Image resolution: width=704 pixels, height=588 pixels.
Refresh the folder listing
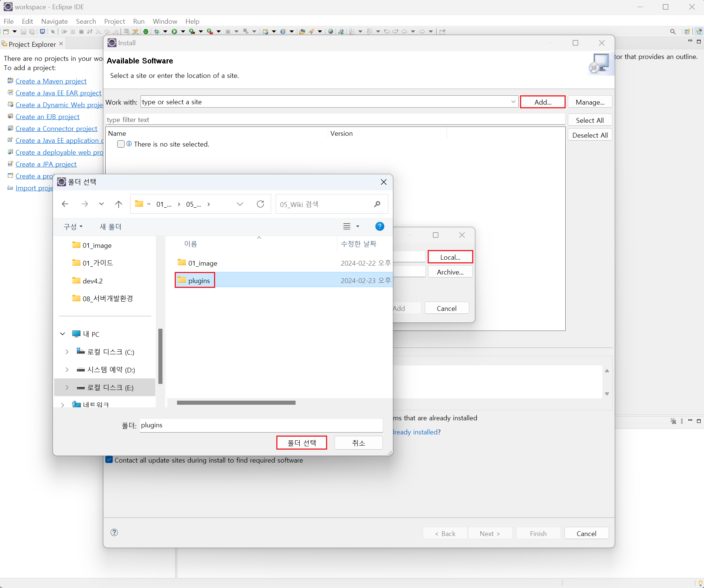coord(260,204)
